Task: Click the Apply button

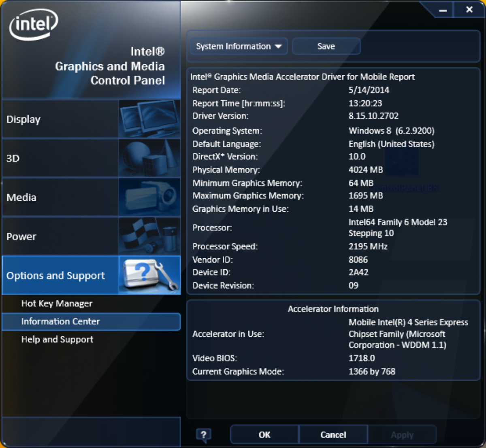Action: tap(402, 435)
